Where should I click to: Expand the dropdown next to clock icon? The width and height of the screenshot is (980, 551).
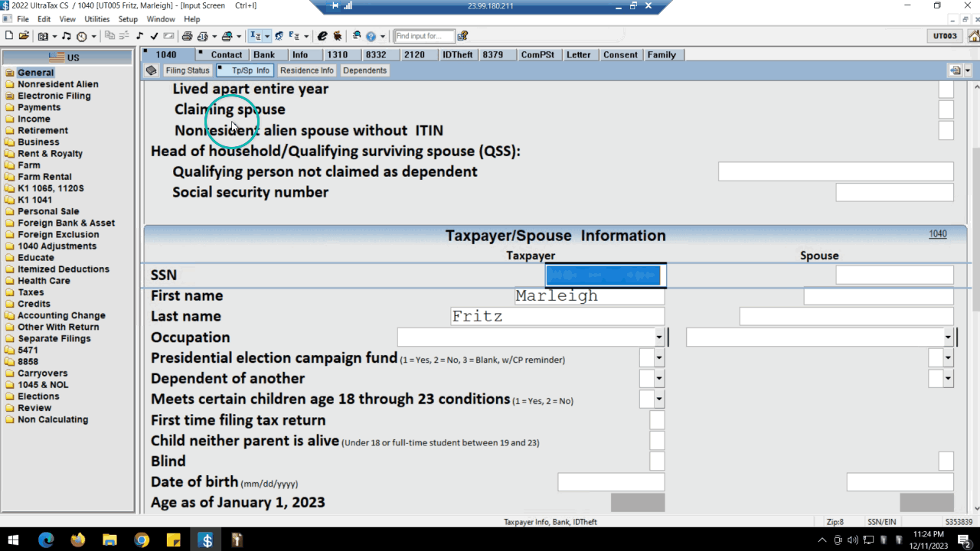click(93, 36)
